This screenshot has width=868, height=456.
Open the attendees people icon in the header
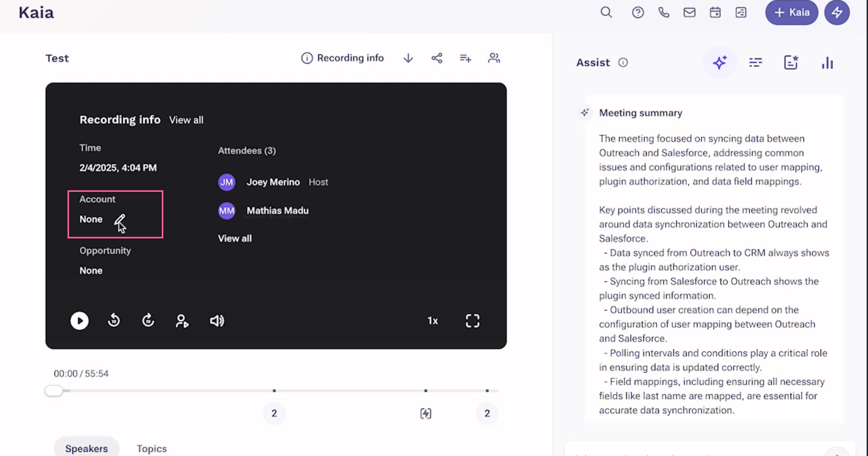pyautogui.click(x=494, y=58)
